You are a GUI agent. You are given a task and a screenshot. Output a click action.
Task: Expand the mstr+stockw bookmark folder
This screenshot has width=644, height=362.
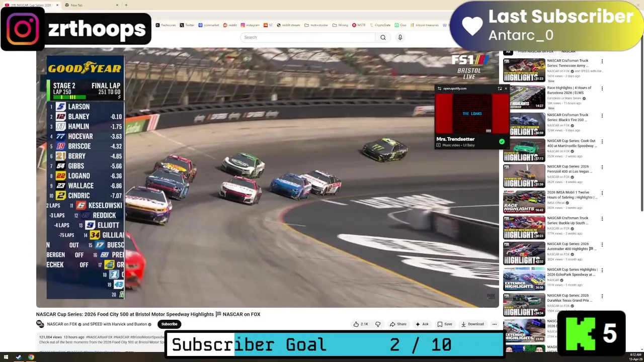317,25
